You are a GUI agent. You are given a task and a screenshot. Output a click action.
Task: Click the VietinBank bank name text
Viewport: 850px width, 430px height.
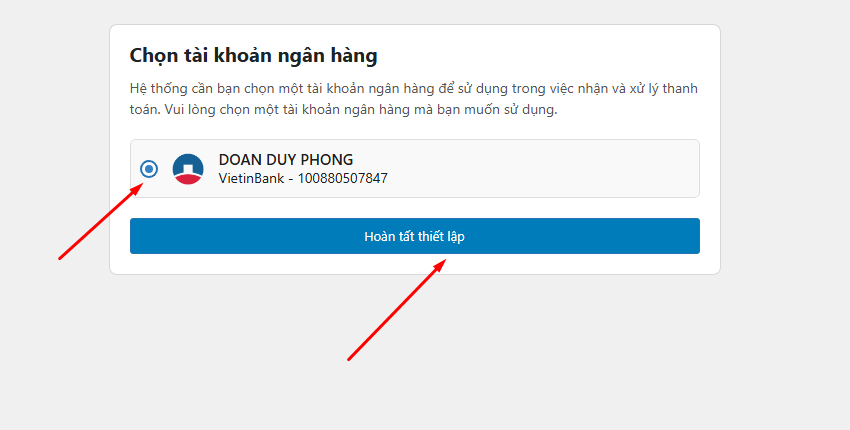click(x=251, y=178)
